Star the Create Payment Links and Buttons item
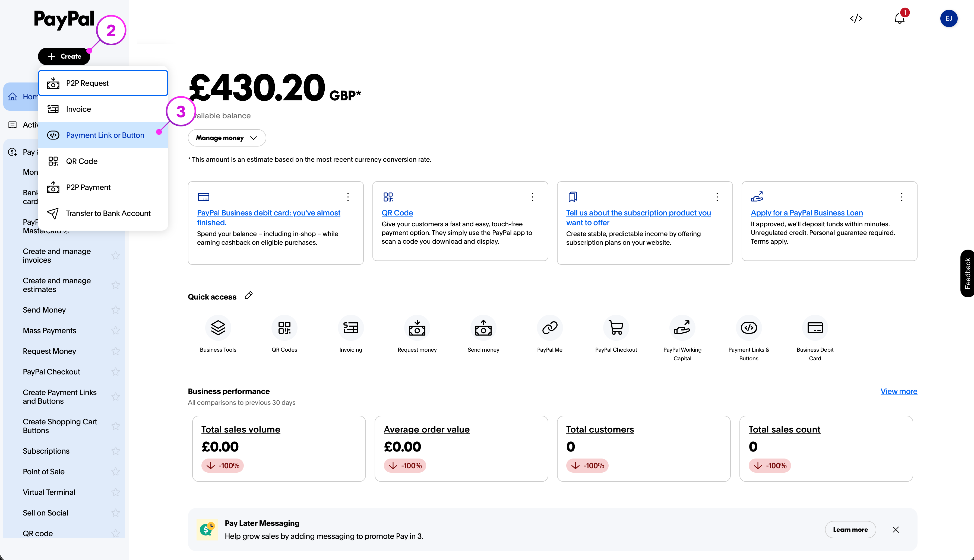The width and height of the screenshot is (974, 560). (115, 397)
